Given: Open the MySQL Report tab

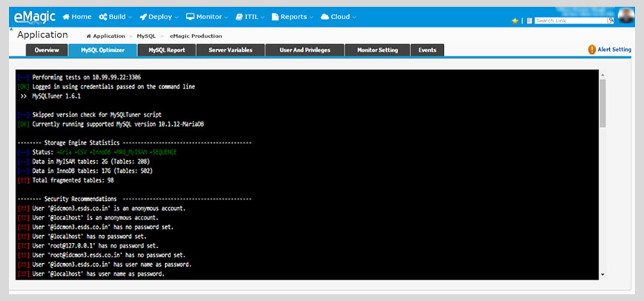Looking at the screenshot, I should (x=167, y=50).
